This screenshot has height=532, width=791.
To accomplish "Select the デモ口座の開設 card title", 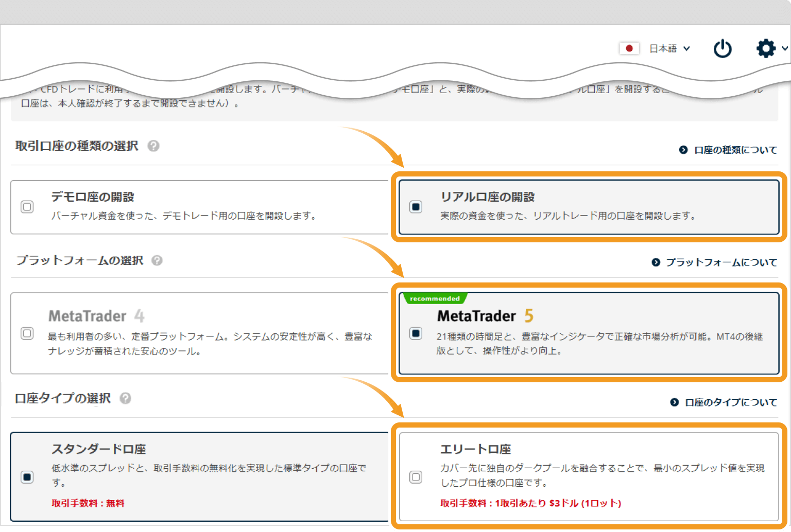I will [x=93, y=197].
